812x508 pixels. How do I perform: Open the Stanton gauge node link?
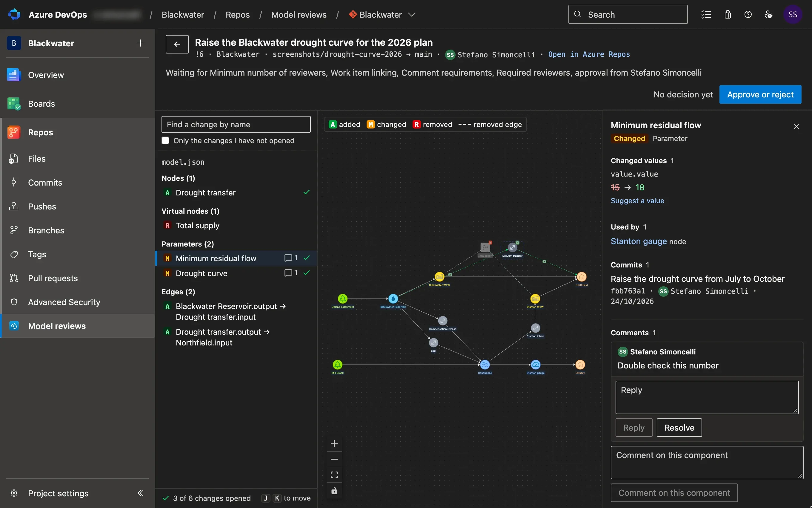pyautogui.click(x=639, y=241)
